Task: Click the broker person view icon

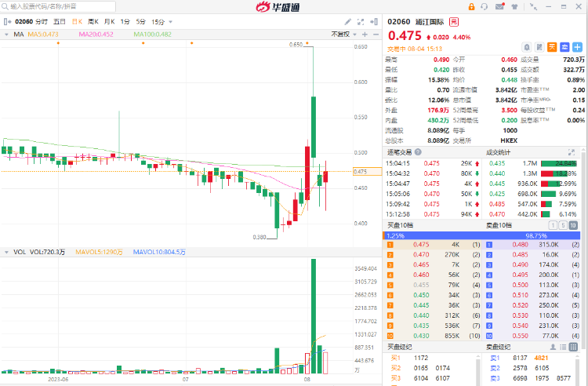Action: click(553, 347)
